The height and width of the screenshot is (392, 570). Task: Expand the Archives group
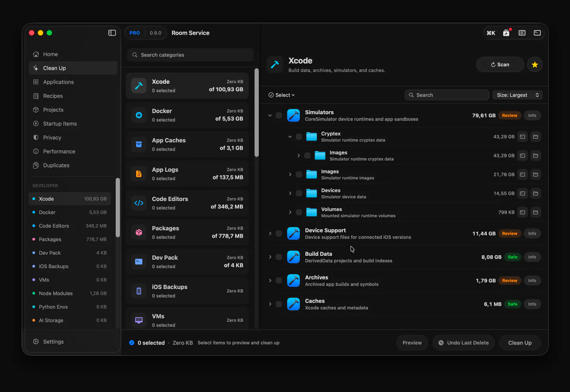pyautogui.click(x=270, y=280)
